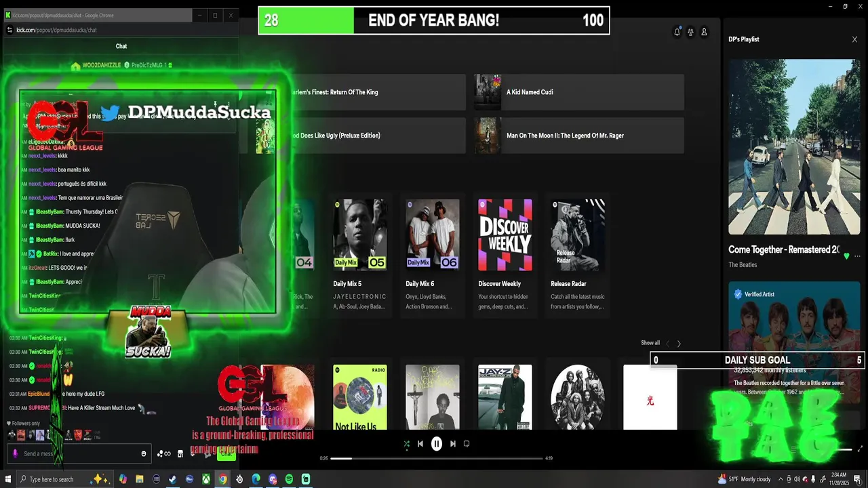Open File Explorer from taskbar
The width and height of the screenshot is (868, 488).
139,479
